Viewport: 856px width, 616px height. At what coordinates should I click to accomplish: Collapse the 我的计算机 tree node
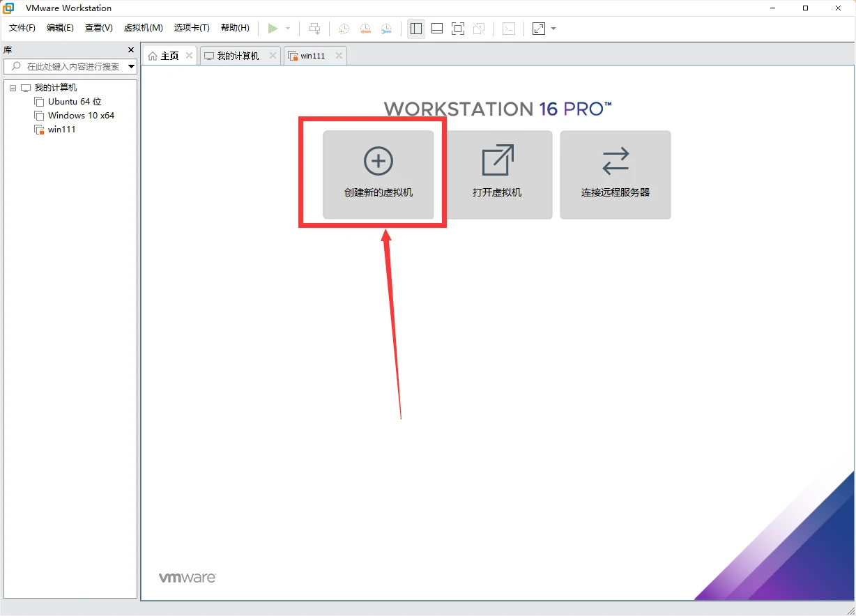coord(13,88)
